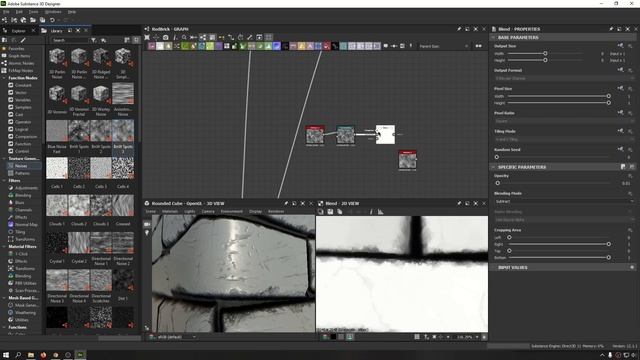The image size is (640, 360).
Task: Click the New Substance graph icon
Action: click(4, 20)
